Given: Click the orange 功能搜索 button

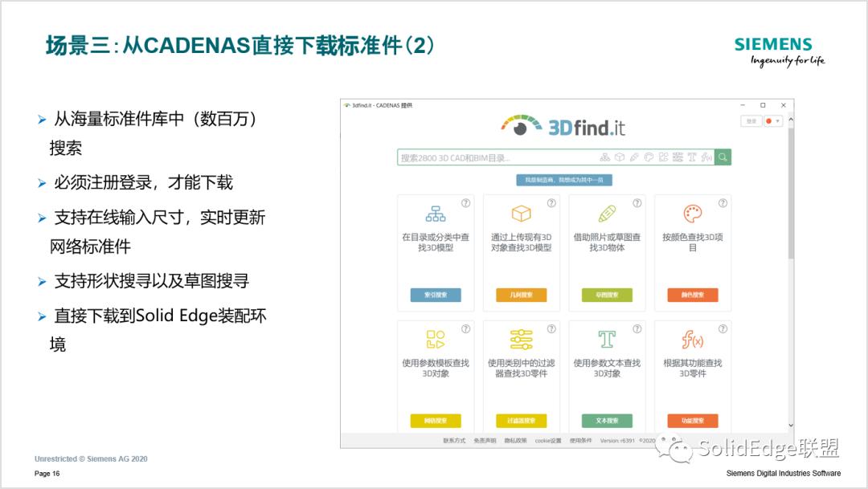Looking at the screenshot, I should [x=693, y=421].
